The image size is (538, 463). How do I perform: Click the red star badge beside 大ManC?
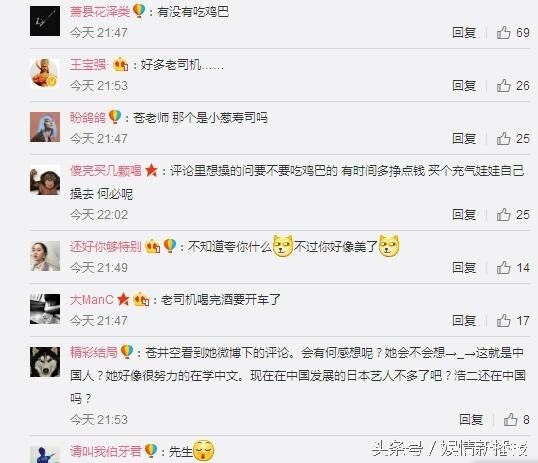pyautogui.click(x=123, y=299)
